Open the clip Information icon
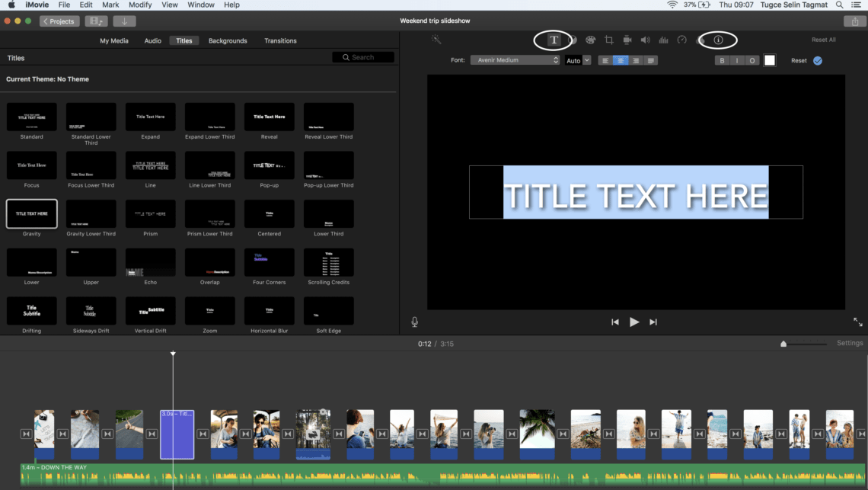The width and height of the screenshot is (868, 490). point(718,40)
